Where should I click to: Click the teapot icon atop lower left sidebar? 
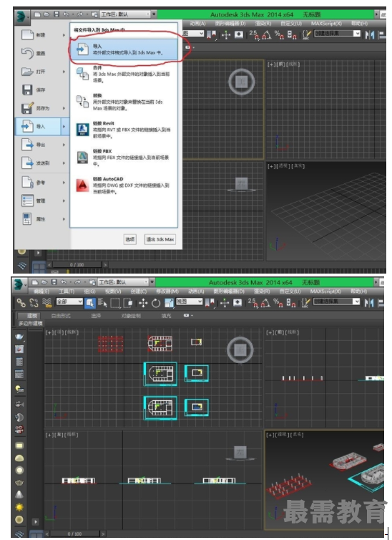click(19, 337)
